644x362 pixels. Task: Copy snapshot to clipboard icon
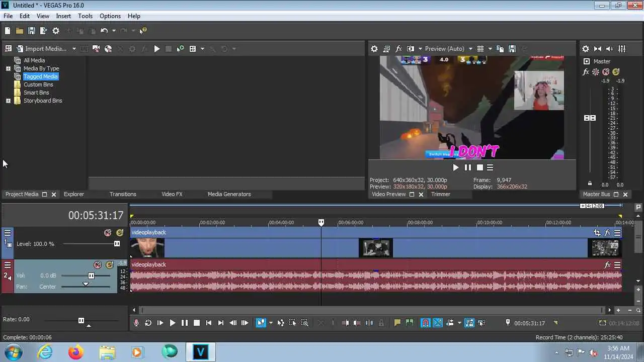point(500,49)
